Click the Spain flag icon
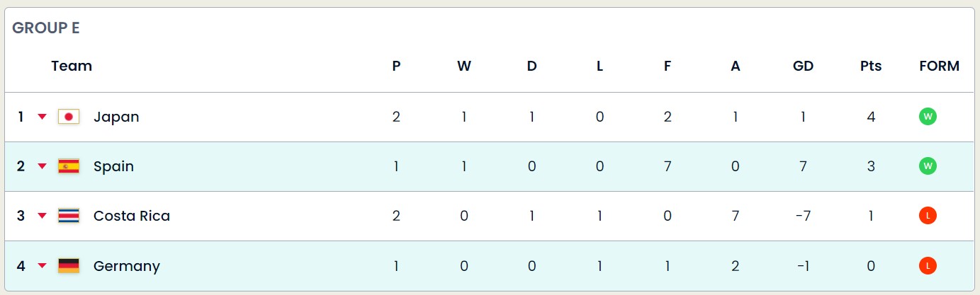 pos(69,166)
